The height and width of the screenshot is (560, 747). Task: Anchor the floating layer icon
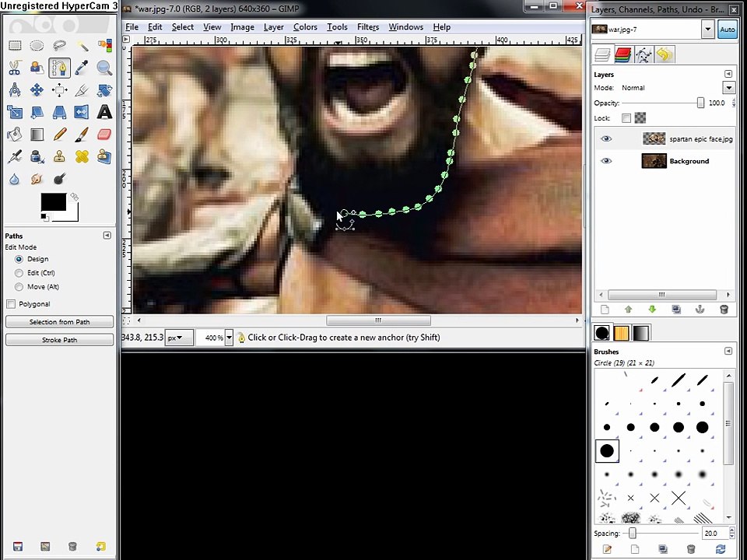tap(700, 310)
